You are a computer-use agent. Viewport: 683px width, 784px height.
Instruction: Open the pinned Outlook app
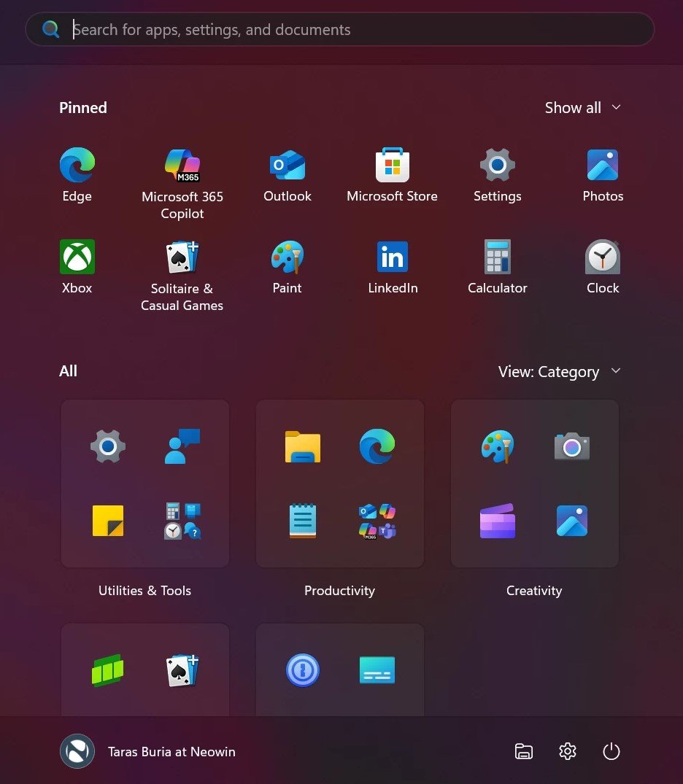288,174
